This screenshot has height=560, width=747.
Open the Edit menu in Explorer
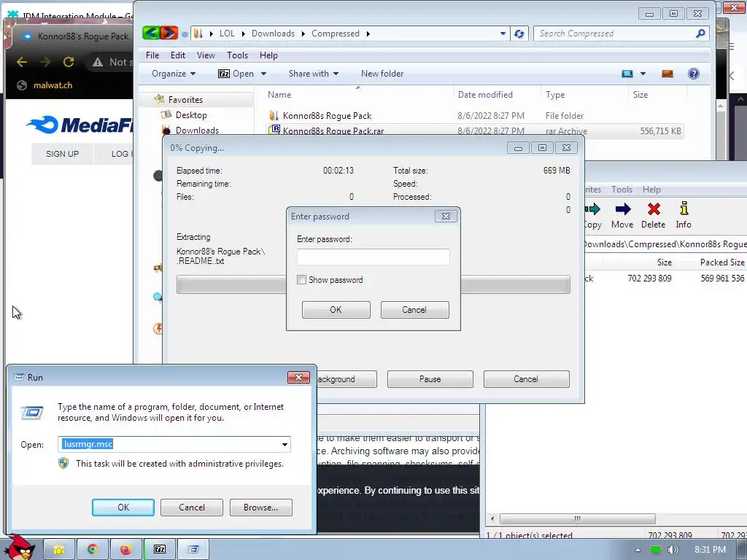[x=178, y=55]
